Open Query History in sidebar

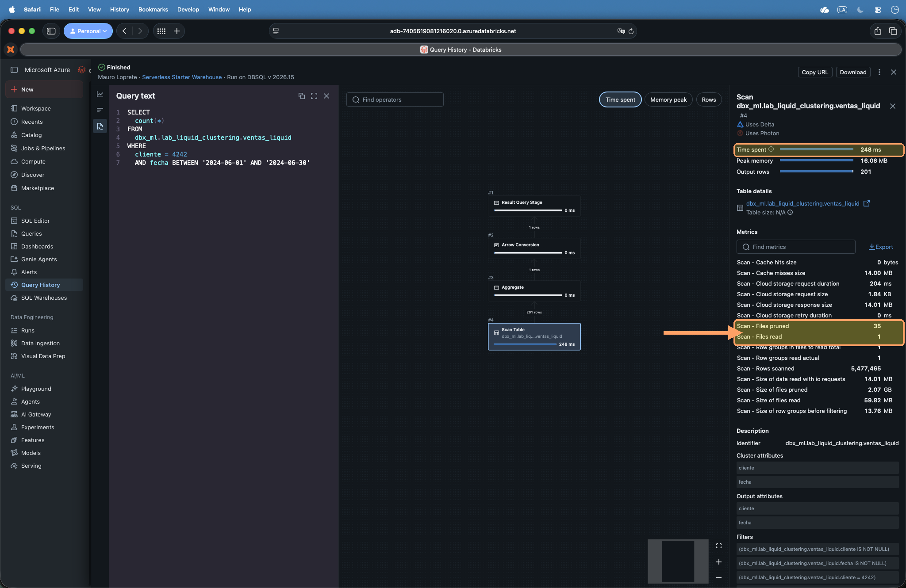tap(44, 285)
